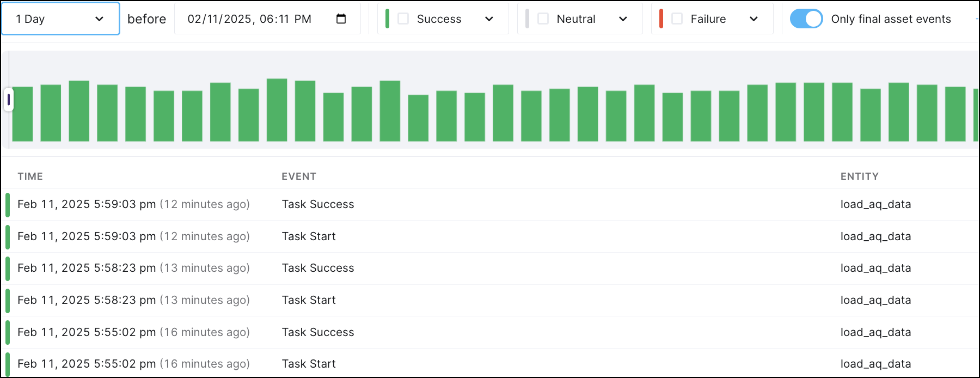Click the green status bar on the 5:58:23 Task Success row
The height and width of the screenshot is (378, 980).
(9, 268)
